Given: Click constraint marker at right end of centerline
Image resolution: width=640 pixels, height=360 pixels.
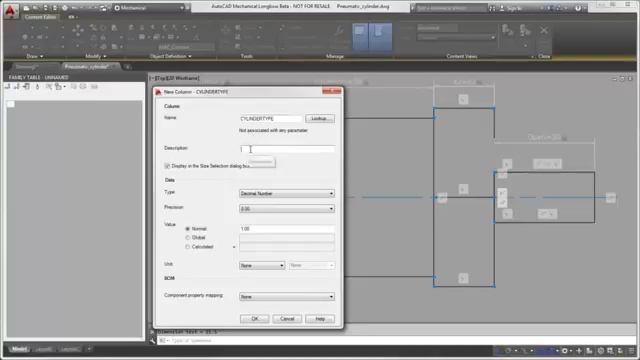Looking at the screenshot, I should pyautogui.click(x=611, y=198).
